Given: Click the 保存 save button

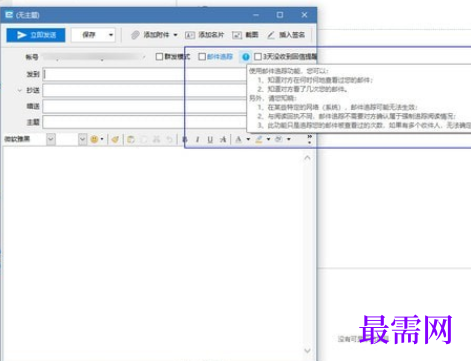Looking at the screenshot, I should (x=89, y=35).
